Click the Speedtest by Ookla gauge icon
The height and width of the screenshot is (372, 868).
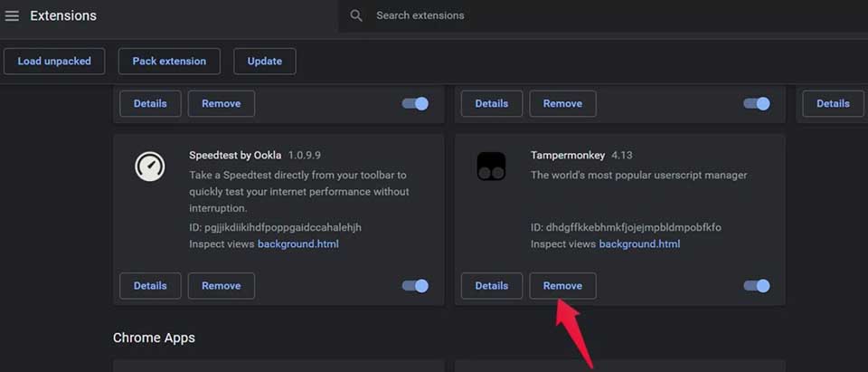point(150,167)
